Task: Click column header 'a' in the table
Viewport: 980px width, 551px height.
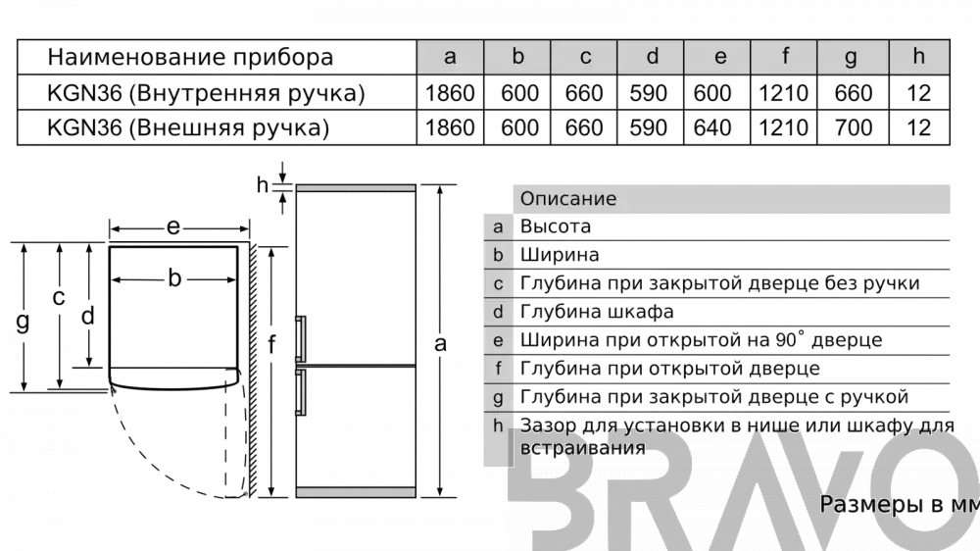Action: 450,57
